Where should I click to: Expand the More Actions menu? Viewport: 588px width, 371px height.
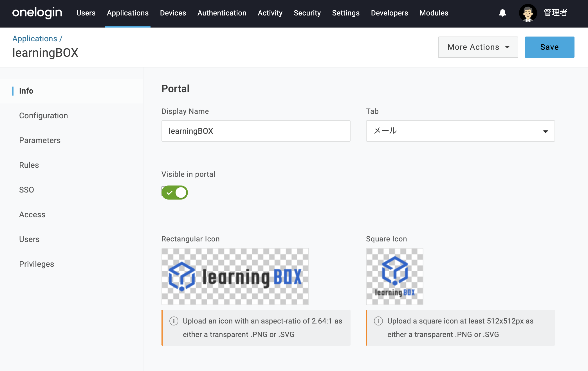(478, 47)
